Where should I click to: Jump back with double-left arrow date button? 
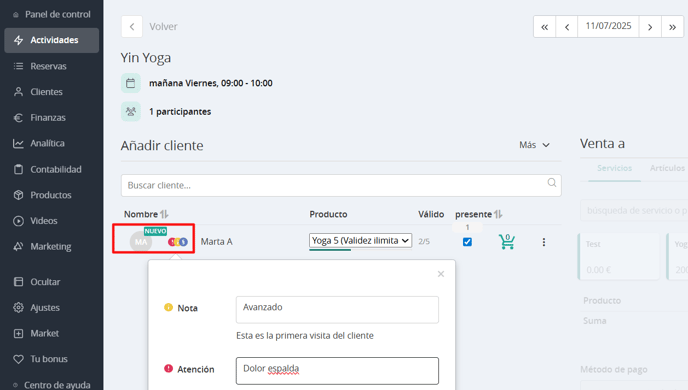click(x=545, y=27)
